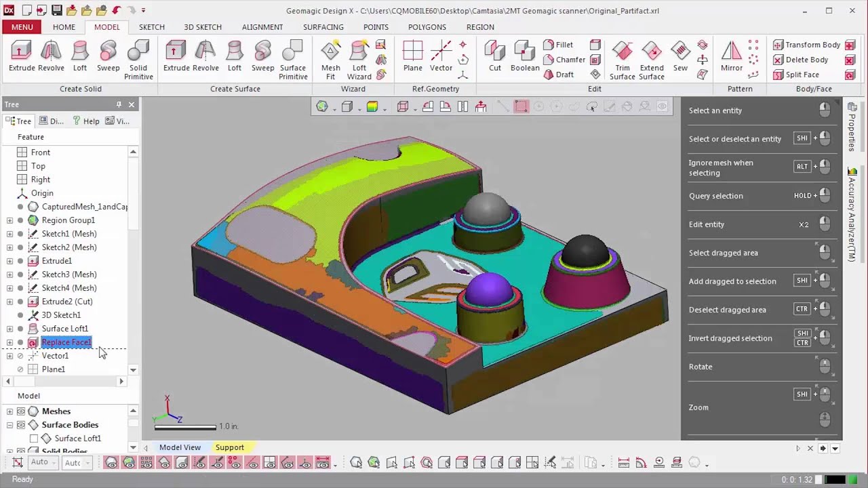Image resolution: width=868 pixels, height=488 pixels.
Task: Create a reference Vector
Action: (441, 56)
